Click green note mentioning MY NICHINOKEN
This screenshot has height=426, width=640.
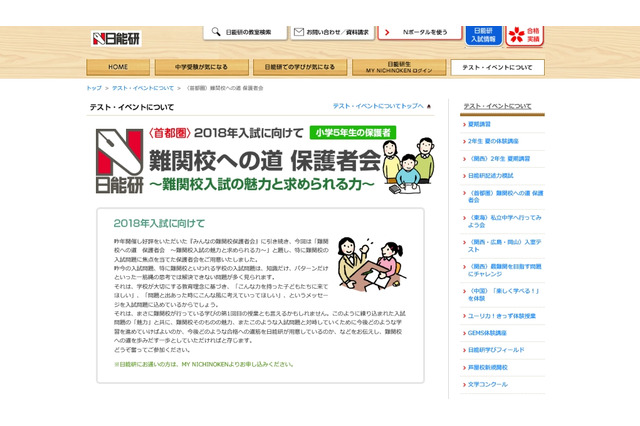[x=204, y=364]
